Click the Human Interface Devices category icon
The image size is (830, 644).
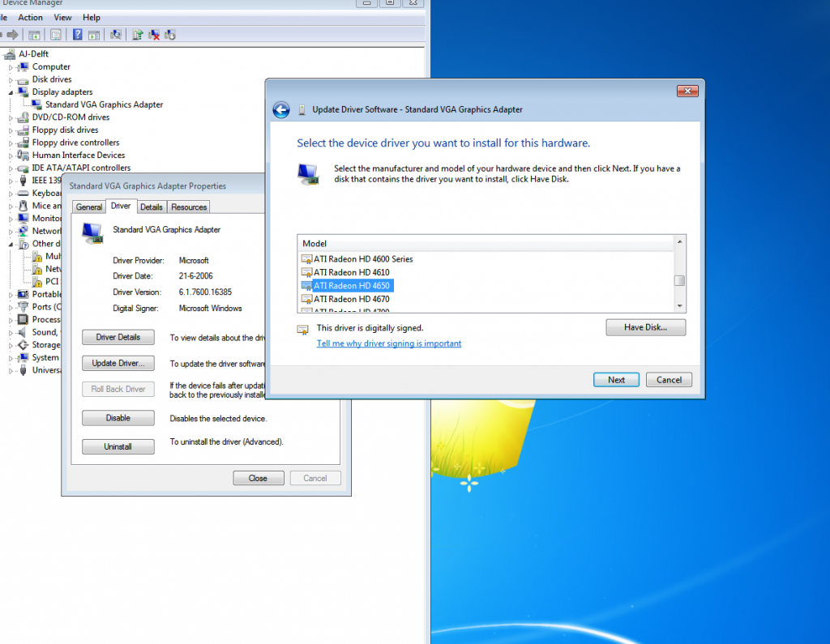pos(23,155)
